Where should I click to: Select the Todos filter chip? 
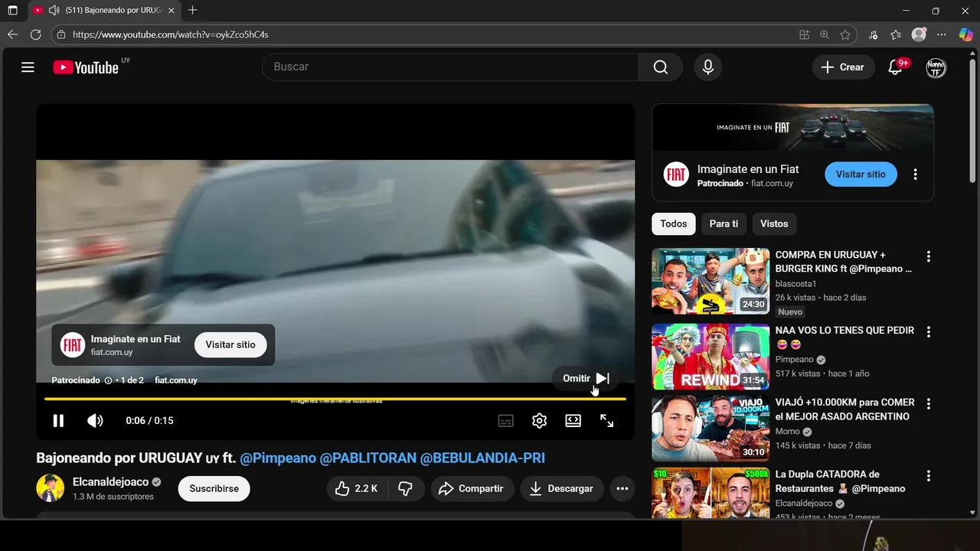[x=674, y=223]
